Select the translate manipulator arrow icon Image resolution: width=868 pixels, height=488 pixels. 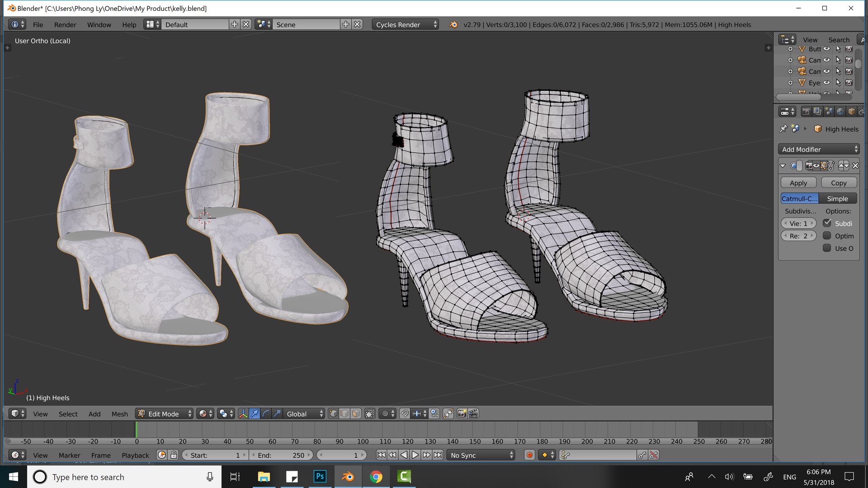click(x=255, y=413)
